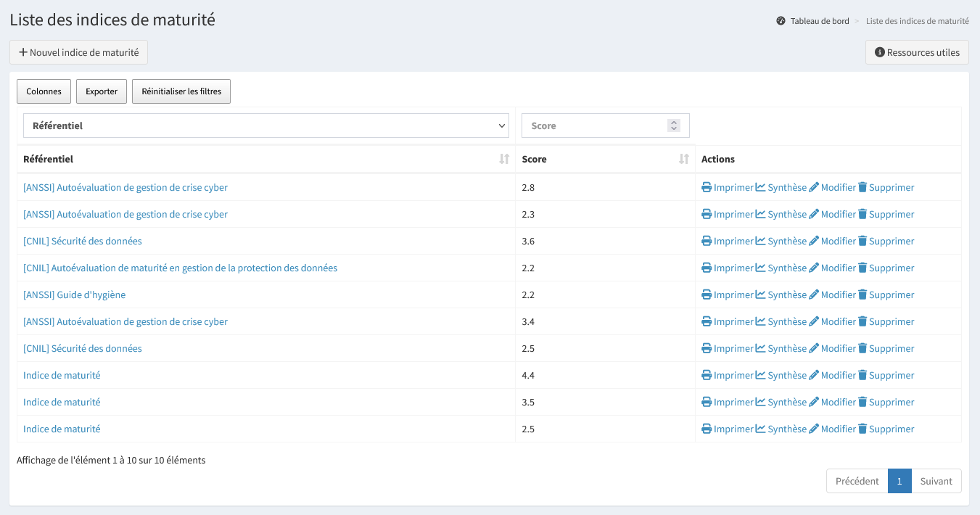Click the Synthèse chart icon for score 3.6 row
Image resolution: width=980 pixels, height=515 pixels.
(x=760, y=241)
